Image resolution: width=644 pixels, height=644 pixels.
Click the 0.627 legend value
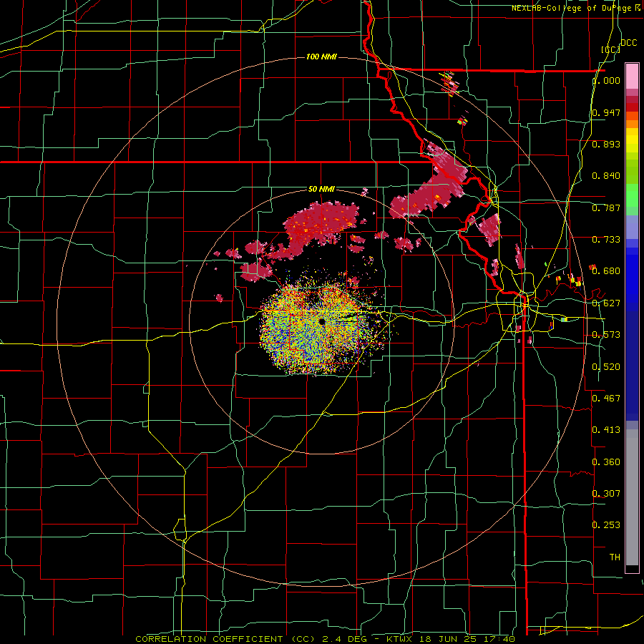(x=606, y=303)
